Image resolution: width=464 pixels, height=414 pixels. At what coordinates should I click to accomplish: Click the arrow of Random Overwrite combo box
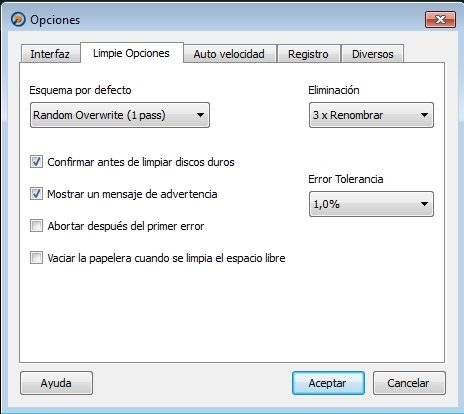[x=200, y=115]
